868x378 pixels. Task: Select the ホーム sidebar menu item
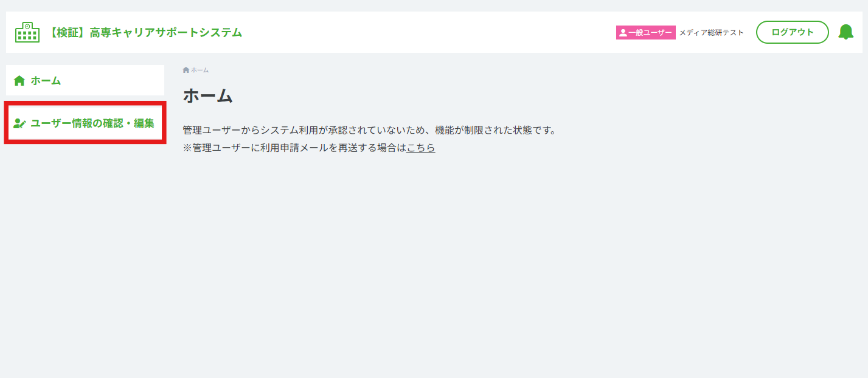[85, 80]
